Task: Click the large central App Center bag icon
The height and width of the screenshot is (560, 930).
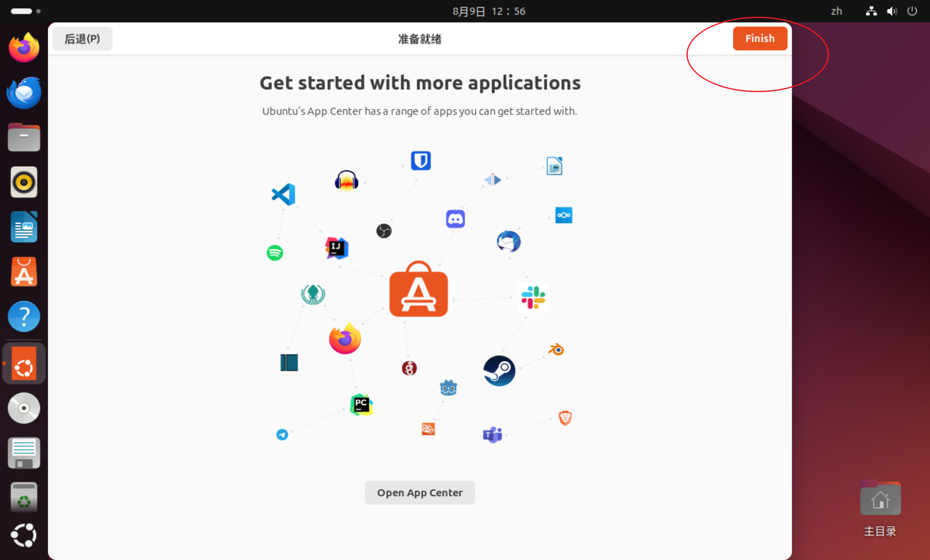Action: click(x=418, y=289)
